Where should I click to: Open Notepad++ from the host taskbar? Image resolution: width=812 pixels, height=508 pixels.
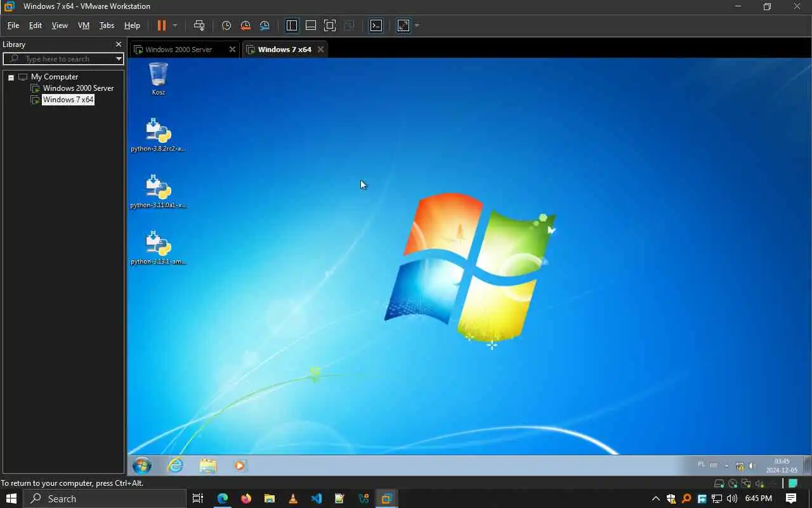coord(339,498)
